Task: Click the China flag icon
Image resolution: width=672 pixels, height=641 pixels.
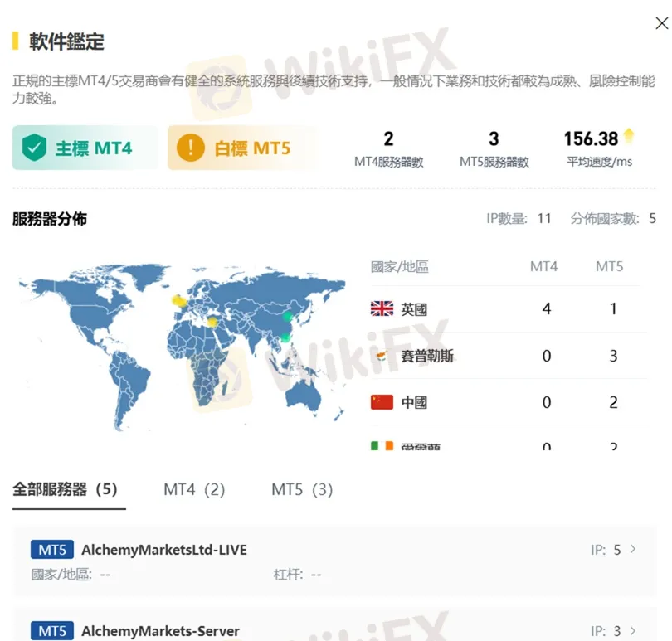Action: click(382, 402)
